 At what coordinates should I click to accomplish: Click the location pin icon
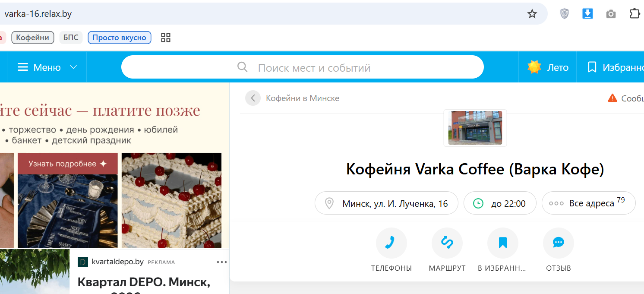329,203
